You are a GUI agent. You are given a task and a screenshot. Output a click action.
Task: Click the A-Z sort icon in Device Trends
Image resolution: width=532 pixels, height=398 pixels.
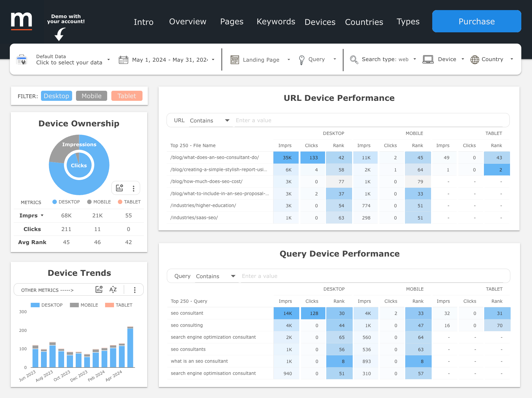click(x=113, y=290)
